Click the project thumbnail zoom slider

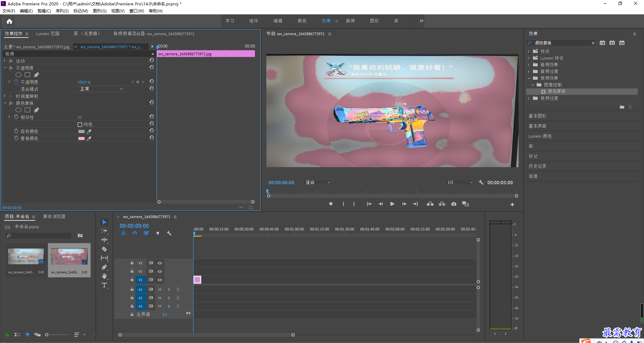(x=56, y=335)
